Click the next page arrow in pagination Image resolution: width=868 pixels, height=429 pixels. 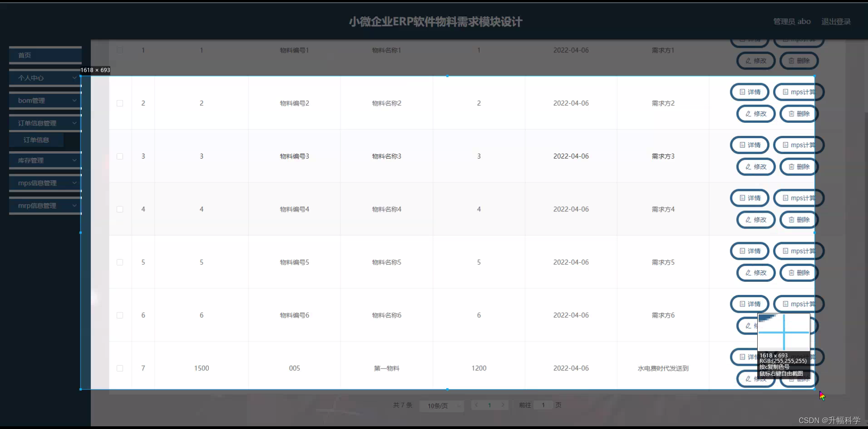(x=503, y=405)
